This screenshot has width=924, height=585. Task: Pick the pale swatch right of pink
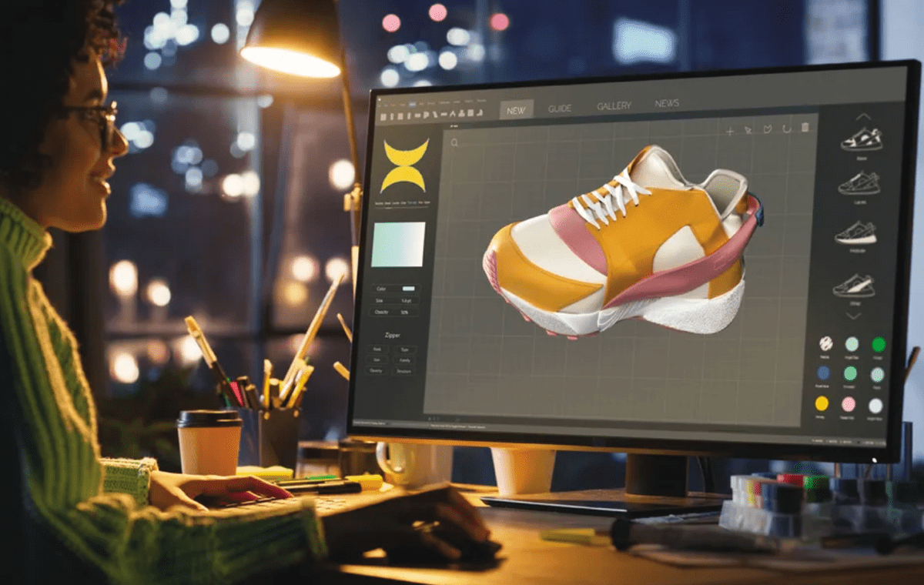(875, 406)
